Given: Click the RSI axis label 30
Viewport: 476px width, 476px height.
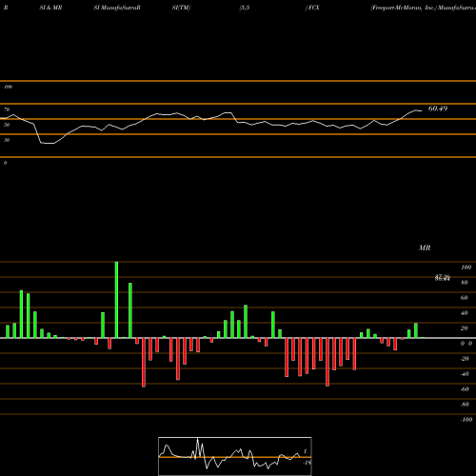Looking at the screenshot, I should [7, 140].
